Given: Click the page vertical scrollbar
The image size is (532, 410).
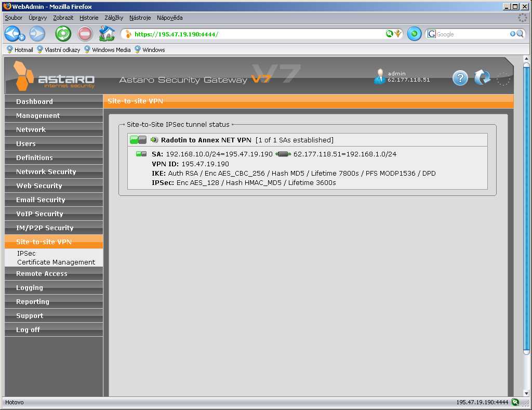Looking at the screenshot, I should [x=526, y=208].
